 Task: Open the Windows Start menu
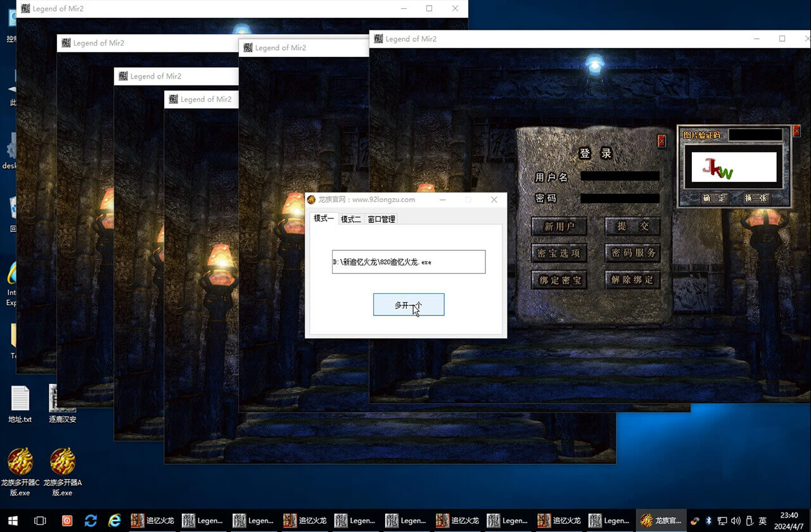pos(13,521)
